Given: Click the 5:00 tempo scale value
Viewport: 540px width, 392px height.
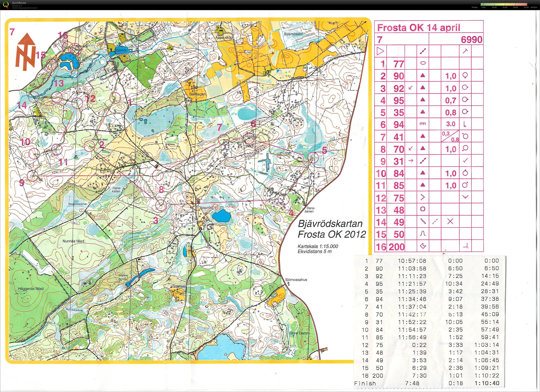Looking at the screenshot, I should tap(483, 7).
